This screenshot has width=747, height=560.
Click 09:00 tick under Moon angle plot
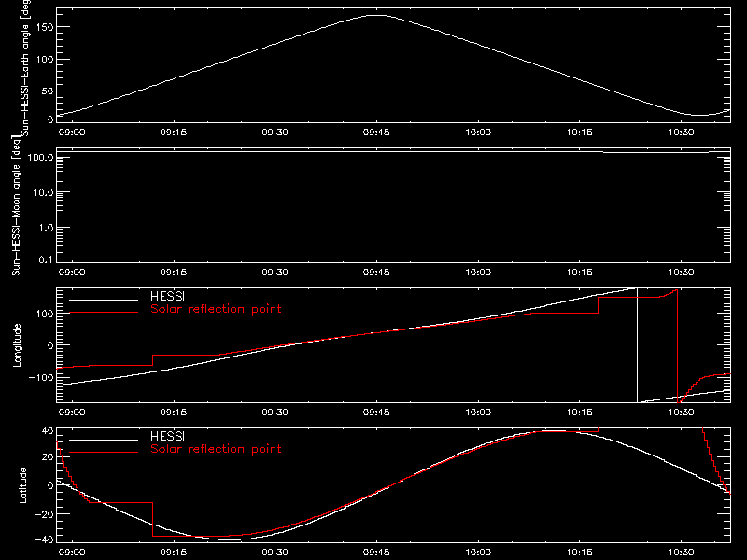(x=72, y=272)
